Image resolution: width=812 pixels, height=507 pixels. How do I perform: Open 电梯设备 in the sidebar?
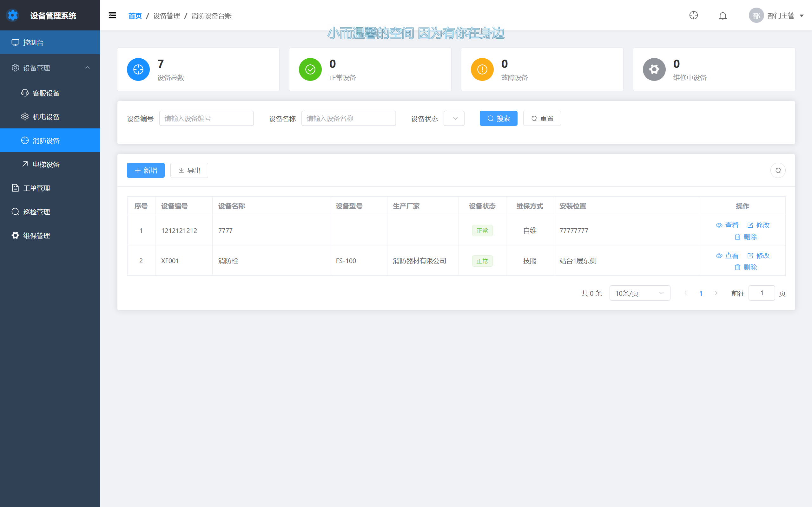pyautogui.click(x=46, y=164)
